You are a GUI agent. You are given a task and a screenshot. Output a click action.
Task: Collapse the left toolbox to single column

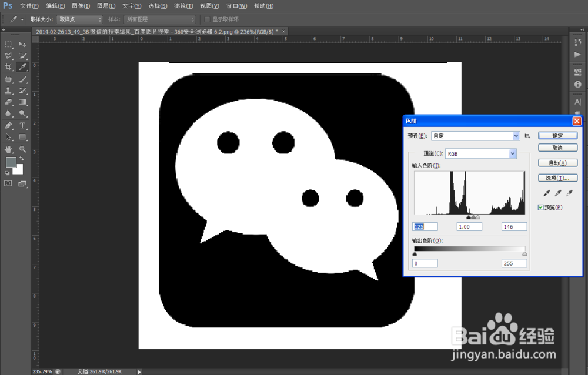click(4, 29)
